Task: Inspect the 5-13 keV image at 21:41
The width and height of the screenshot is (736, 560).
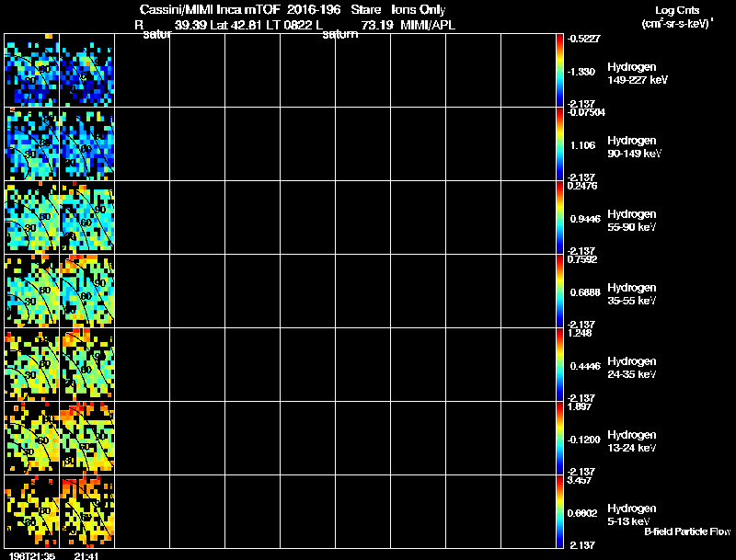Action: coord(86,511)
